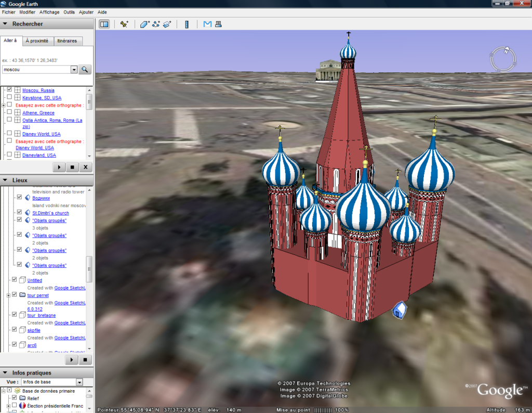Collapse the Lieux panel
This screenshot has height=413, width=532.
5,180
